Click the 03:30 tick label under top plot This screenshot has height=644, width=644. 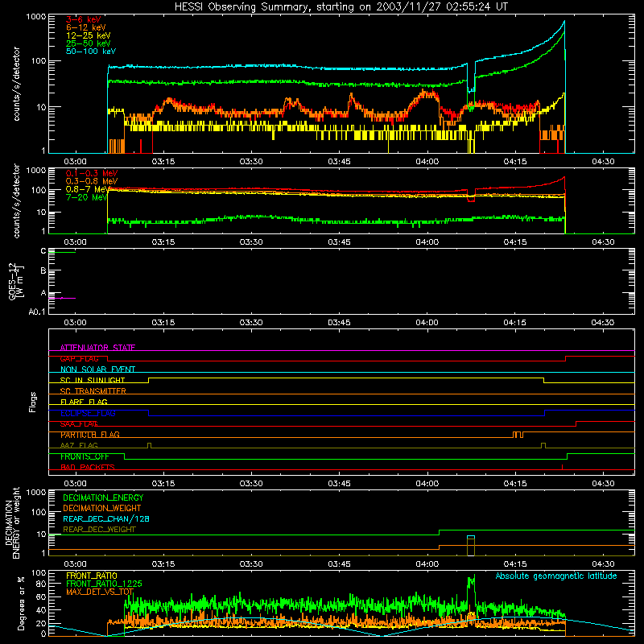tap(251, 162)
